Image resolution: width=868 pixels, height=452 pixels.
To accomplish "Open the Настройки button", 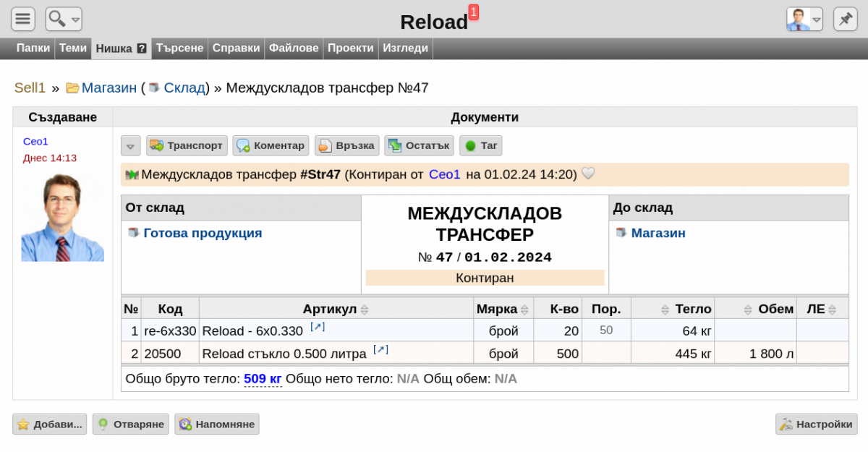I will pyautogui.click(x=816, y=424).
